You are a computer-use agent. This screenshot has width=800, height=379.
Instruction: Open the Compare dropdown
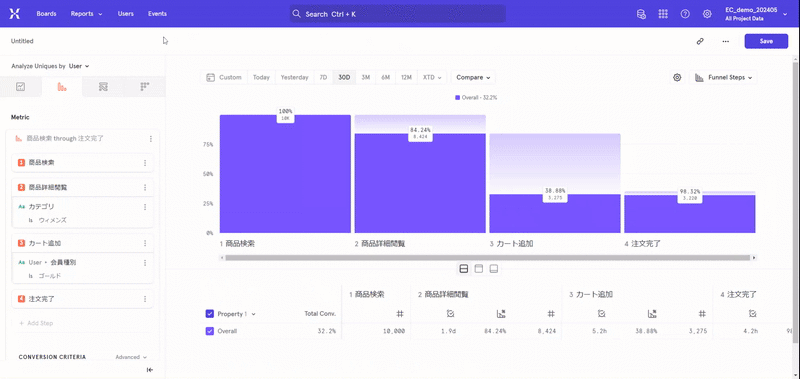coord(473,78)
